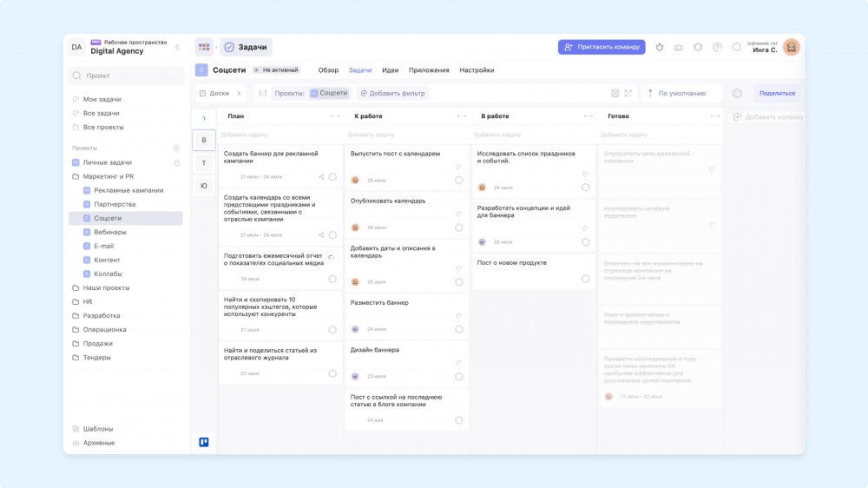Open К работе column options menu
This screenshot has width=868, height=488.
[x=462, y=116]
